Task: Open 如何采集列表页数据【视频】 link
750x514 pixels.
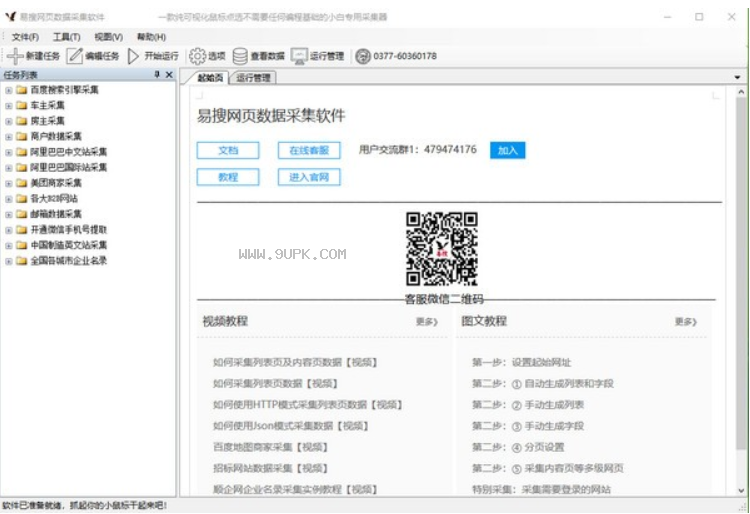Action: point(276,383)
